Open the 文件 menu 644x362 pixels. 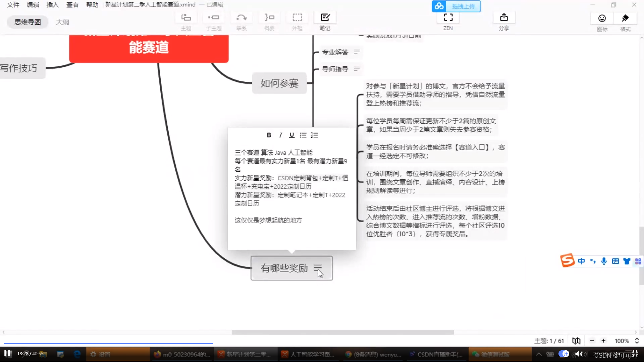click(13, 5)
